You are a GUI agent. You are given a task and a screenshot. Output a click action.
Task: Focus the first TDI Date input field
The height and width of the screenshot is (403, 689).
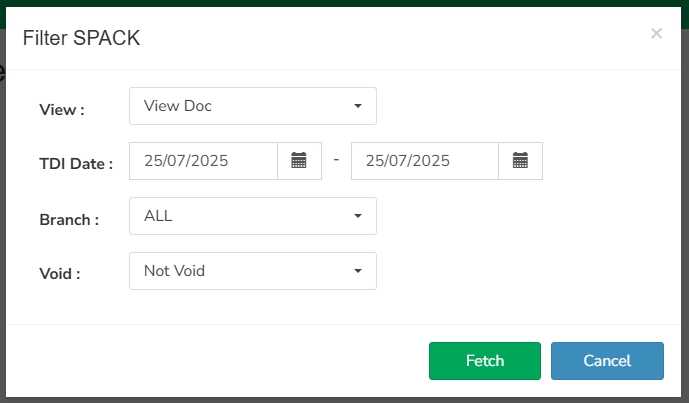coord(203,161)
